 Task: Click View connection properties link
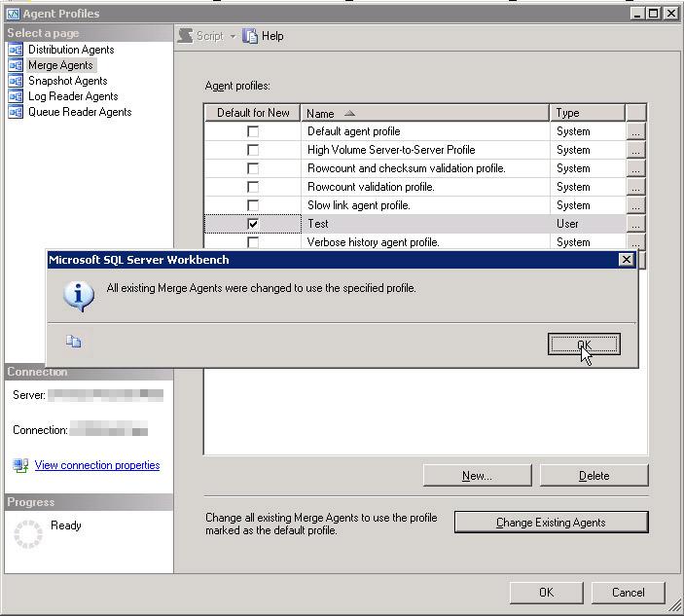pos(97,465)
